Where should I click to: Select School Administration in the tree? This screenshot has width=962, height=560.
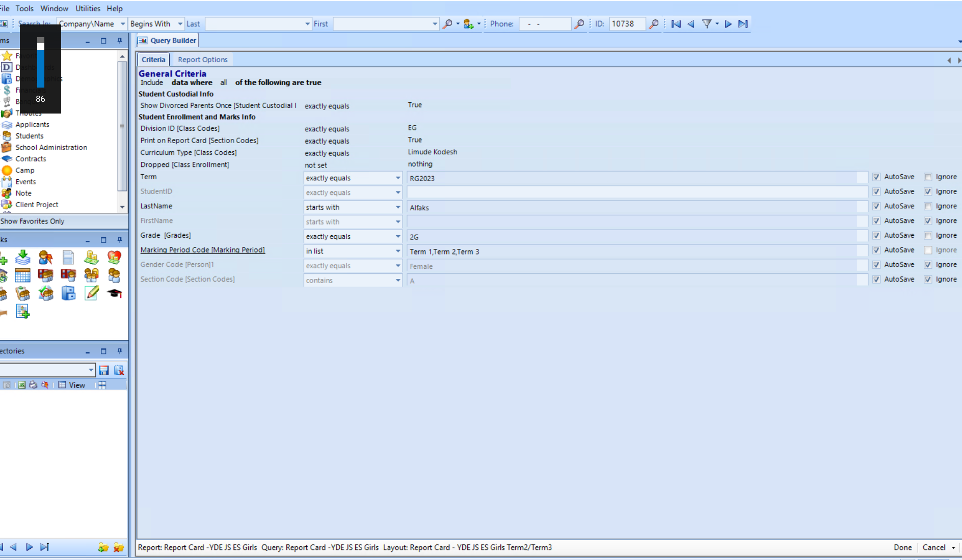click(x=51, y=148)
